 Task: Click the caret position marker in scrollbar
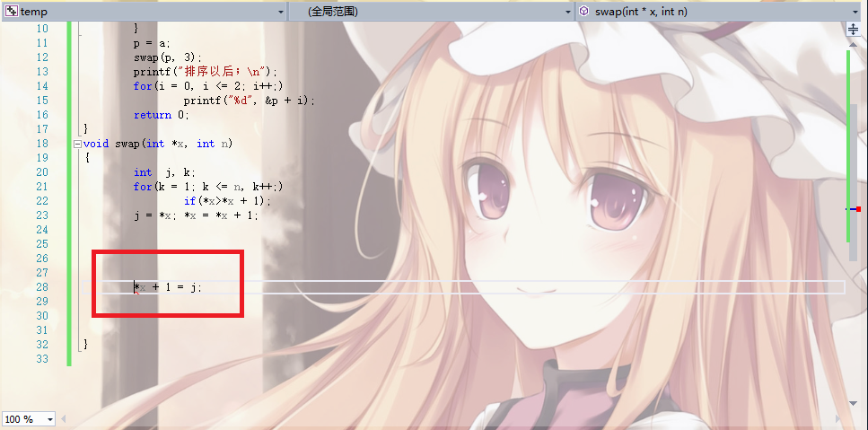click(853, 209)
